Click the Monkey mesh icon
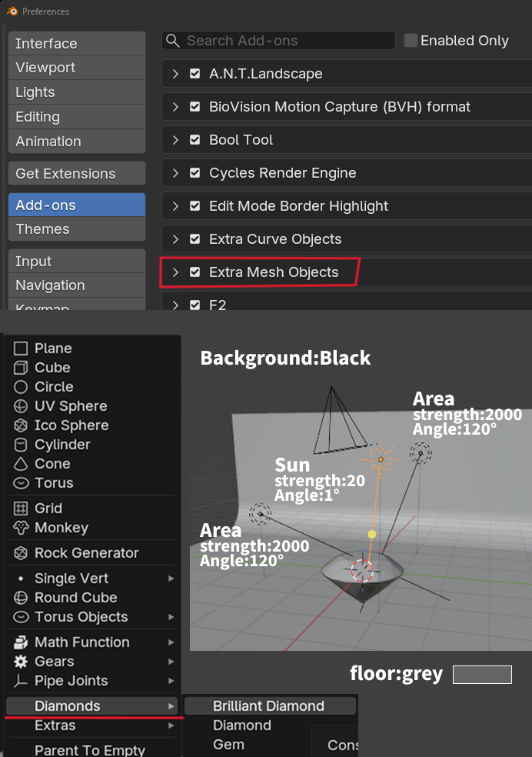Image resolution: width=532 pixels, height=757 pixels. click(x=21, y=528)
